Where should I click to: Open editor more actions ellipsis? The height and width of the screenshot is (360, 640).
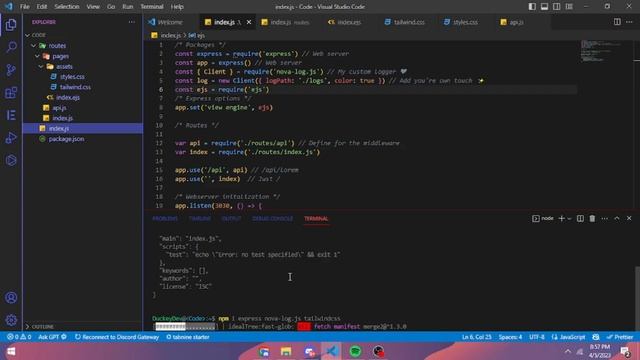(x=629, y=22)
